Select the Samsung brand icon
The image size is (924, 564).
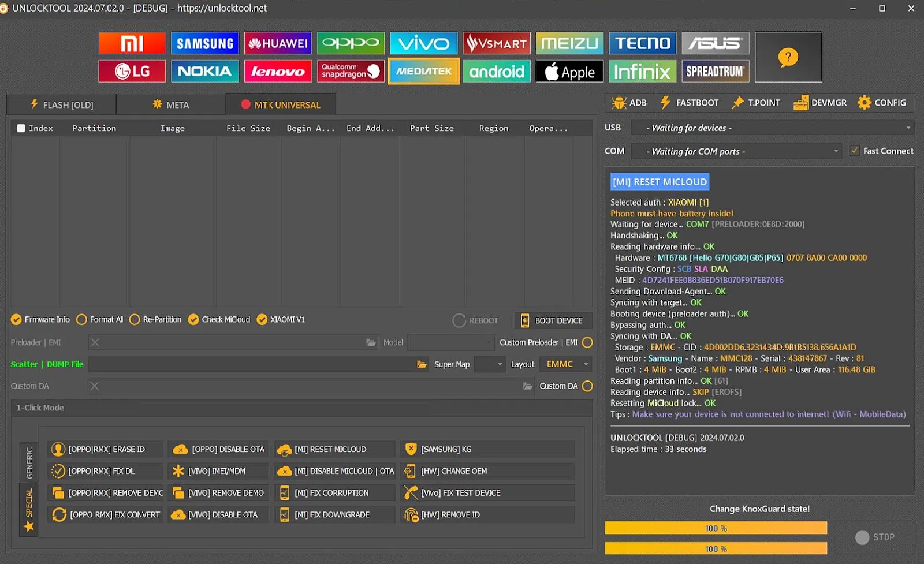[x=205, y=43]
